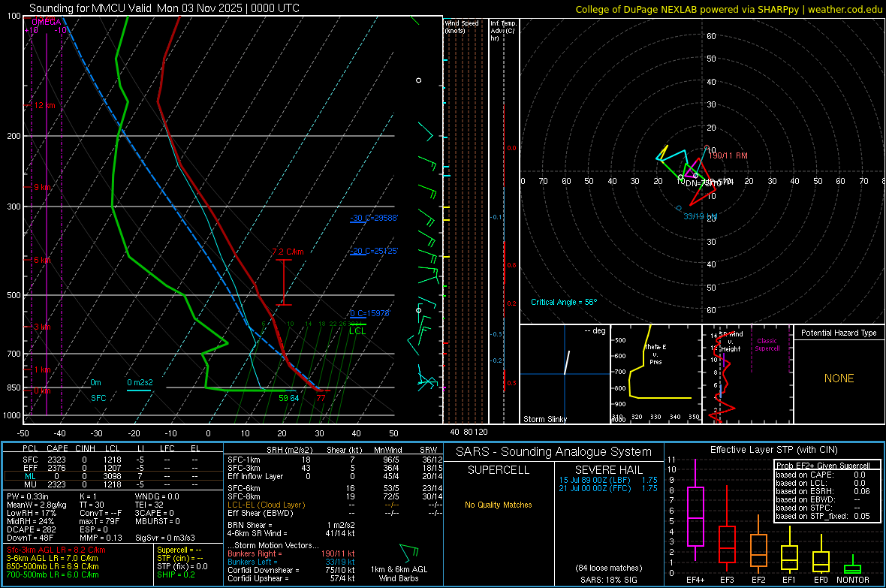Click the Critical Angle = 56° text

(x=564, y=302)
